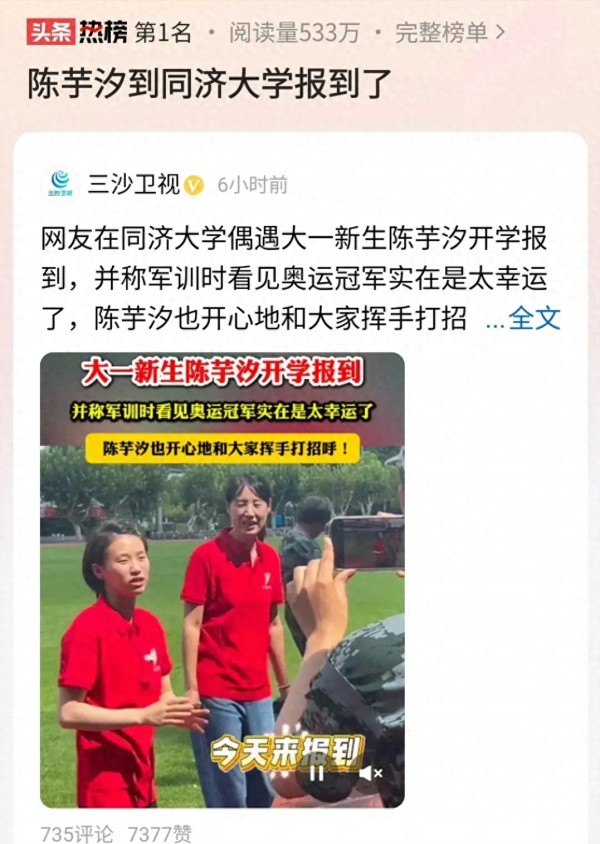Open 完整榜单 full ranking list
This screenshot has height=844, width=600.
[441, 33]
